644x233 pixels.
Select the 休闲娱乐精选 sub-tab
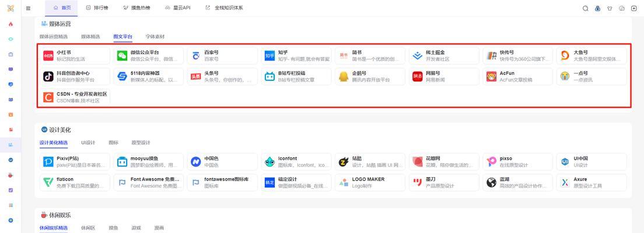point(54,228)
